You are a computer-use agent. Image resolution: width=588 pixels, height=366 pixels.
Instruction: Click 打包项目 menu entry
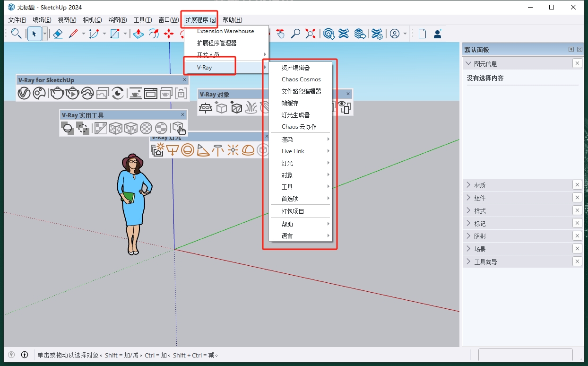click(301, 211)
